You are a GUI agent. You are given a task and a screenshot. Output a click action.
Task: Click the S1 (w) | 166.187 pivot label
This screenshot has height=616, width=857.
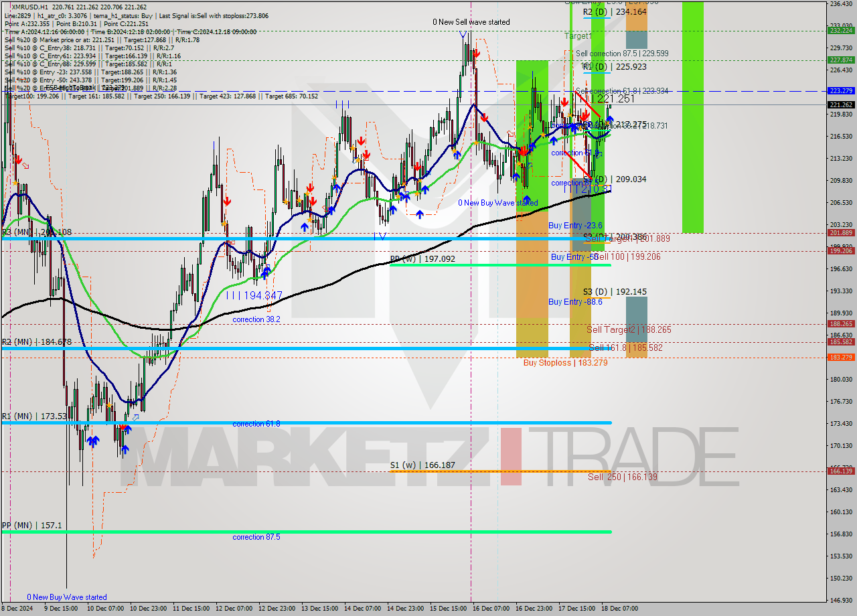(422, 465)
